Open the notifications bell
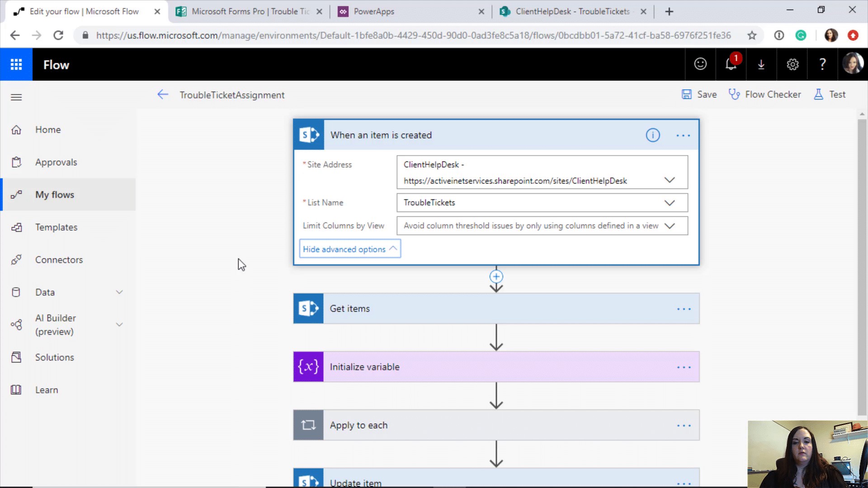868x488 pixels. [731, 64]
